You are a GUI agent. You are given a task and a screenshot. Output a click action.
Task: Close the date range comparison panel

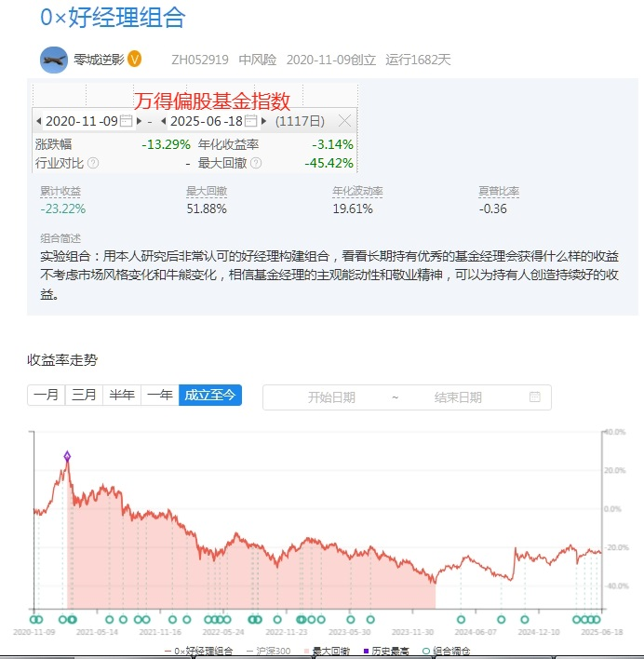(344, 121)
